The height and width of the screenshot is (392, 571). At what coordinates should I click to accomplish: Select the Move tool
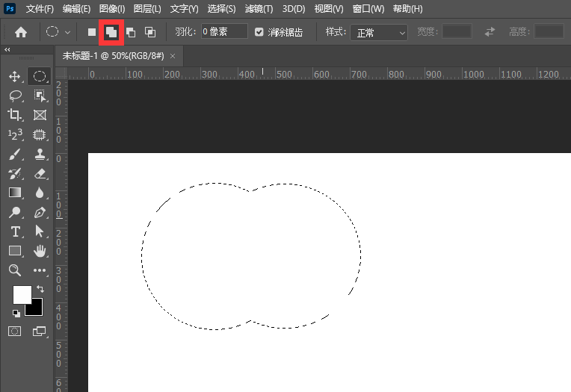(x=14, y=76)
